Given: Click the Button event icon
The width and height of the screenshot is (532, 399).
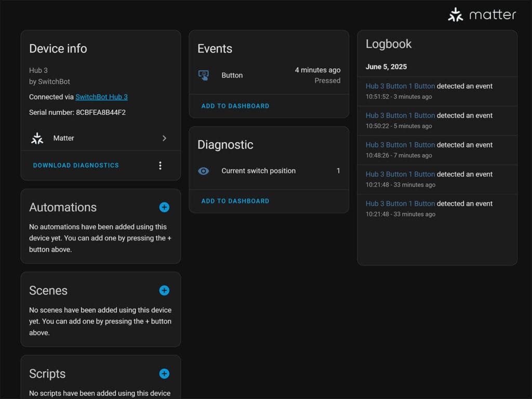Looking at the screenshot, I should 204,75.
